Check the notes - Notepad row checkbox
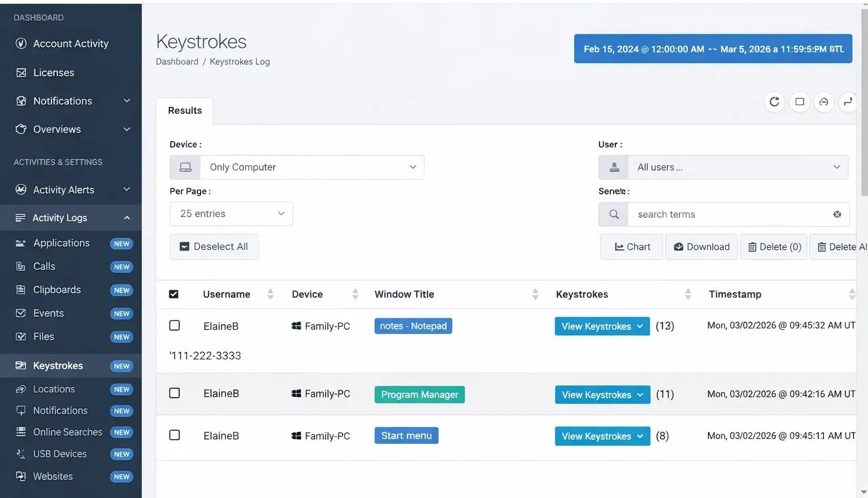This screenshot has height=498, width=868. point(175,326)
